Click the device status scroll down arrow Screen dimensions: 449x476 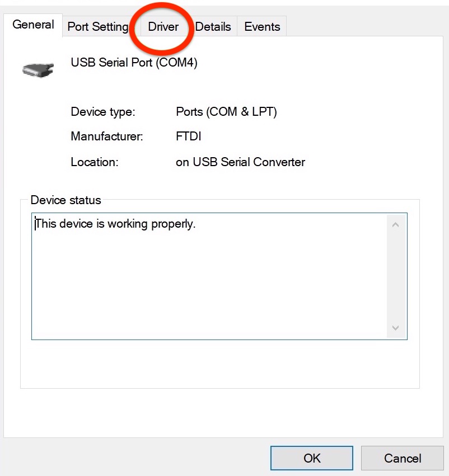[x=395, y=328]
